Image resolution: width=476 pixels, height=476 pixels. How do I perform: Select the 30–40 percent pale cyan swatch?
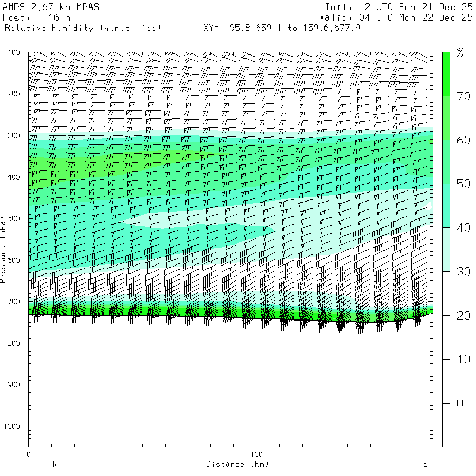(446, 249)
